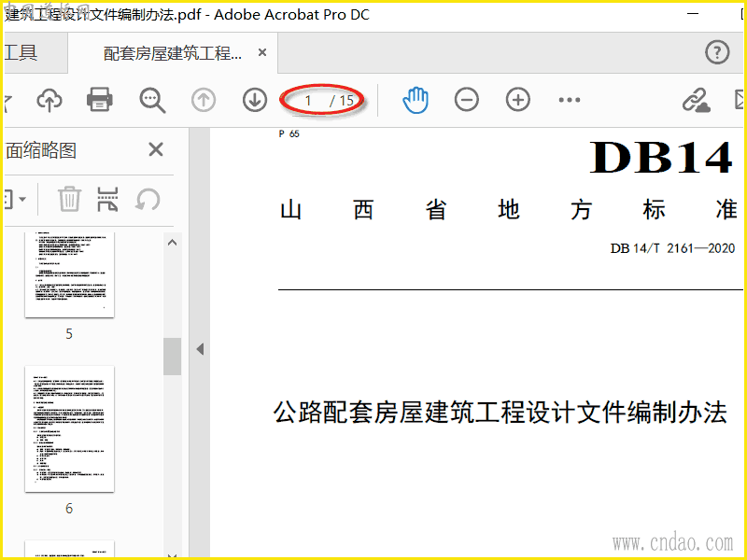
Task: Click the page label 5
Action: (x=69, y=334)
